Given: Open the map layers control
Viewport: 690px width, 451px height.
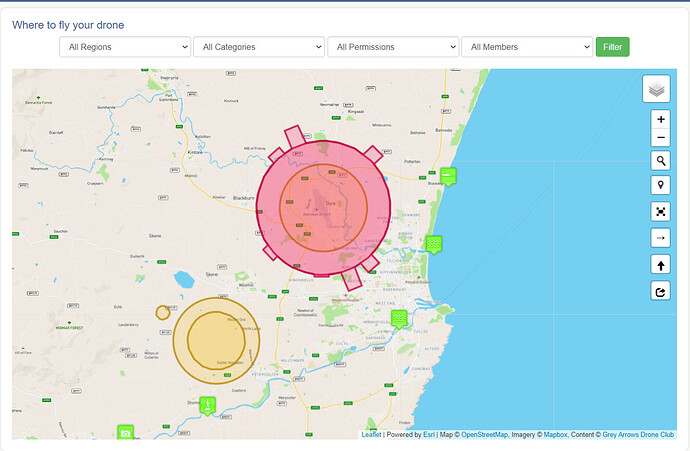Looking at the screenshot, I should (x=656, y=89).
